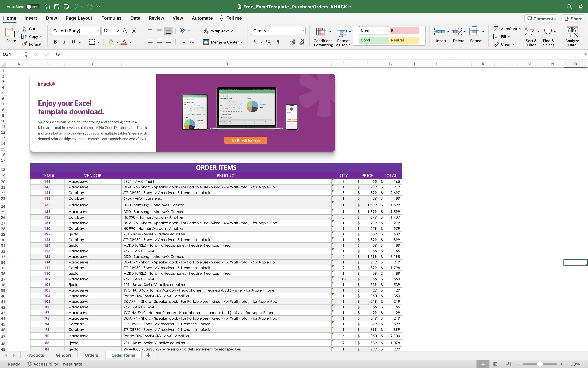Add a new worksheet with the plus button
This screenshot has height=368, width=588.
click(x=148, y=355)
